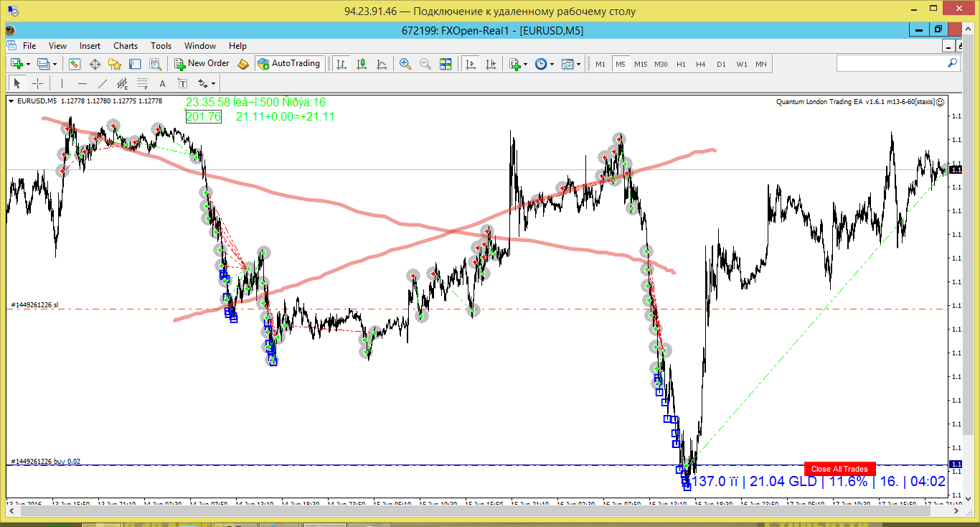
Task: Open the Periods clock icon
Action: pos(540,64)
